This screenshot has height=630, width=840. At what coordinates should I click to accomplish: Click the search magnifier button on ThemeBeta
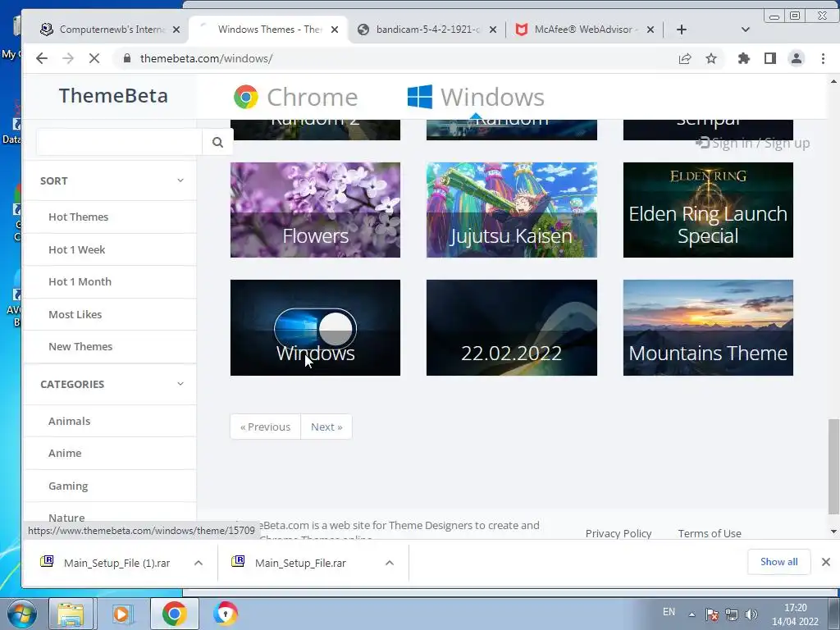pos(217,142)
